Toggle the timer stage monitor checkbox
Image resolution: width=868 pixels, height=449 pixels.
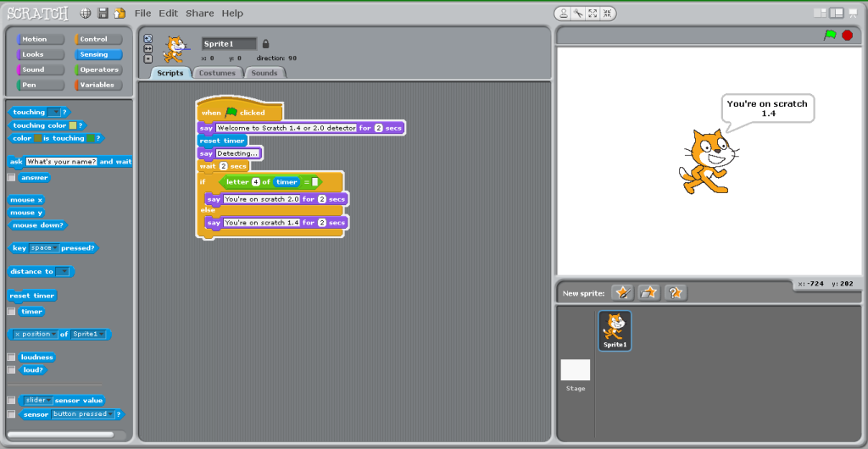[x=11, y=312]
